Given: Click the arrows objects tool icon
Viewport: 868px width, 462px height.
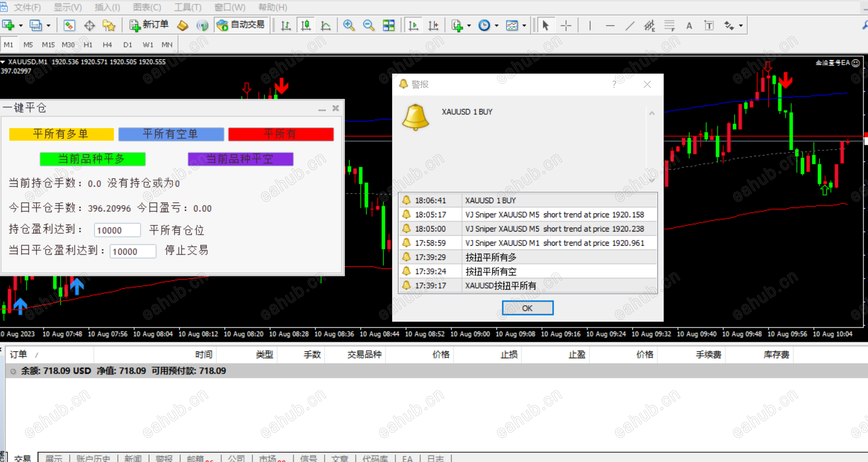Looking at the screenshot, I should click(729, 26).
